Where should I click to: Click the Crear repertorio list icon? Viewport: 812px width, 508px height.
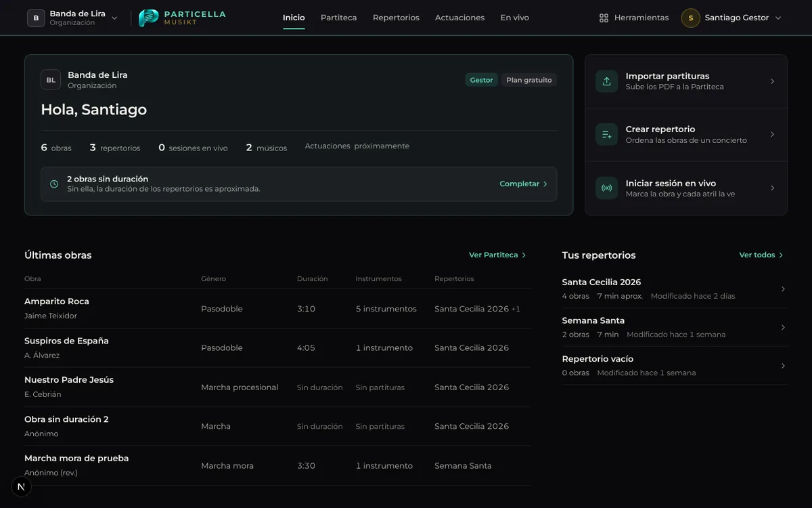click(x=606, y=134)
